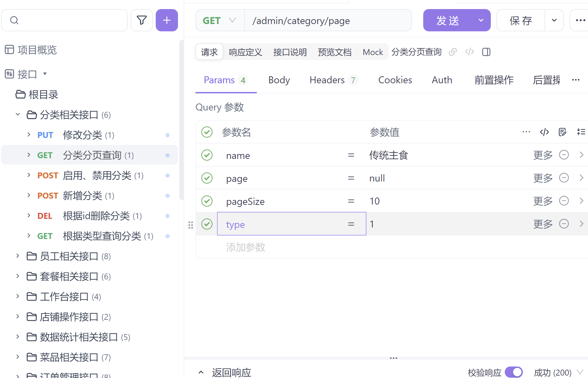This screenshot has width=588, height=378.
Task: Expand the 套餐相关接口 folder
Action: click(18, 276)
